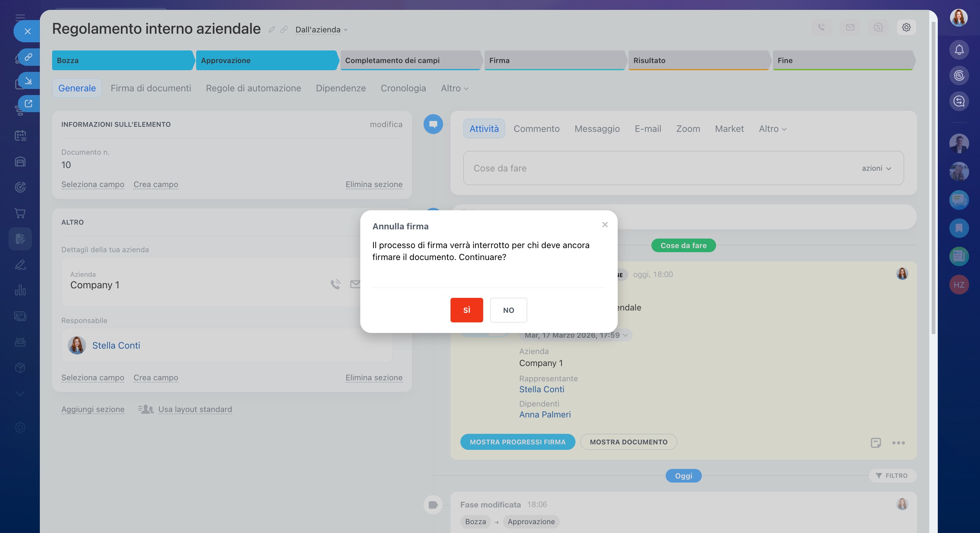
Task: Confirm with the red SÌ button
Action: click(x=467, y=310)
